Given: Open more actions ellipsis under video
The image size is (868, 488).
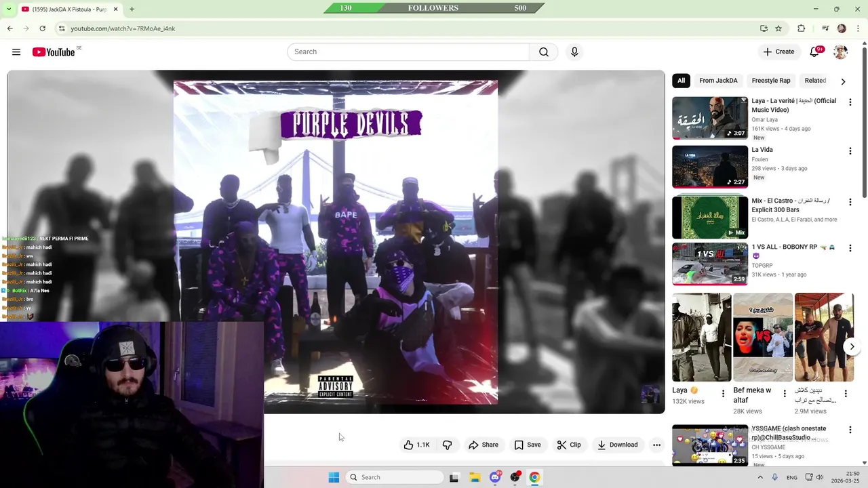Looking at the screenshot, I should (656, 445).
